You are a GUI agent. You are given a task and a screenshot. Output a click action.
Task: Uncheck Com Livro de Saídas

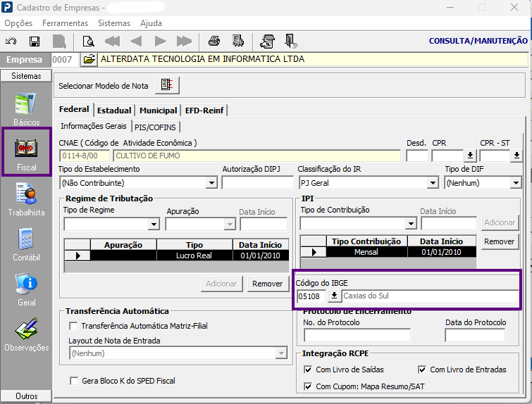point(308,370)
